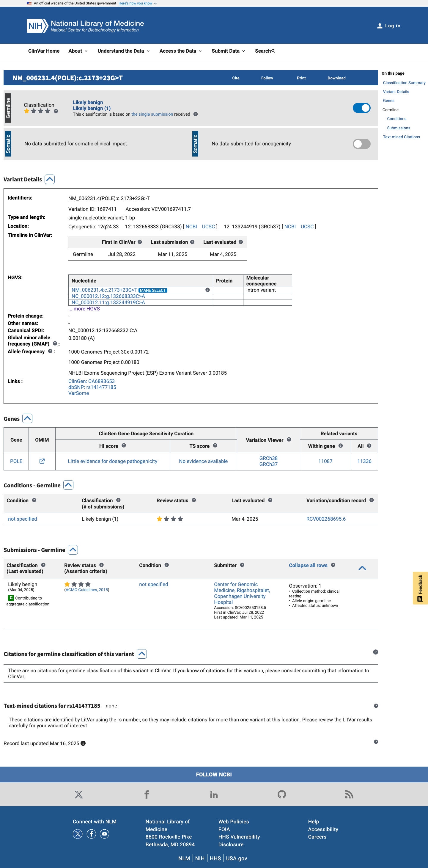Viewport: 428px width, 868px height.
Task: Collapse Citations for germline classification section
Action: pos(142,654)
